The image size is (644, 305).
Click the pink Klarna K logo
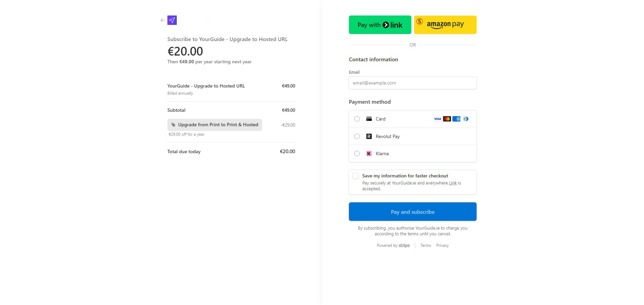click(369, 154)
